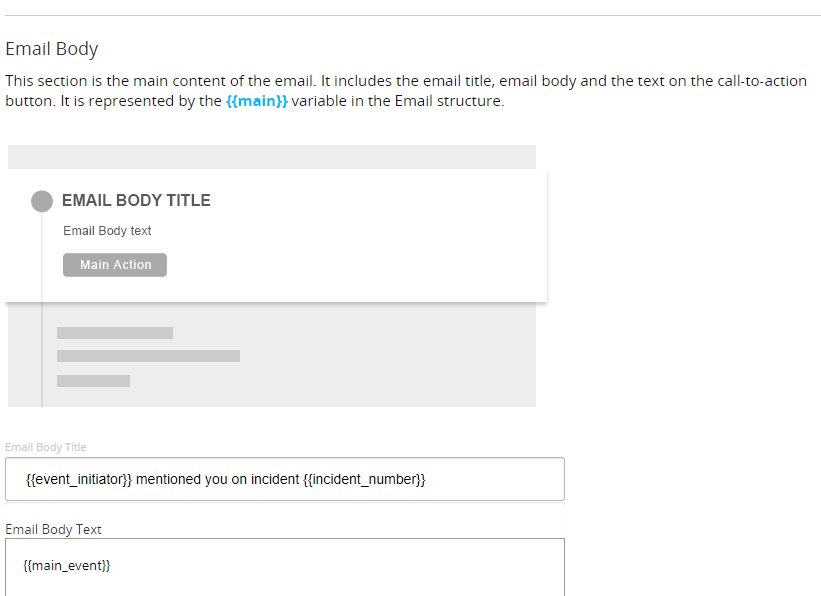Click the 'Email Body text' preview line
Viewport: 821px width, 596px height.
coord(107,231)
